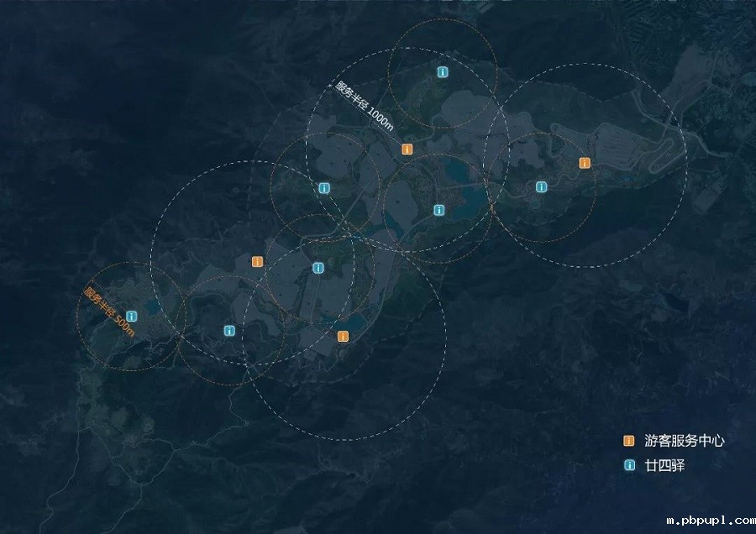Screen dimensions: 756x534
Task: Click the blue marker southwest of the 1000m label
Action: point(324,188)
